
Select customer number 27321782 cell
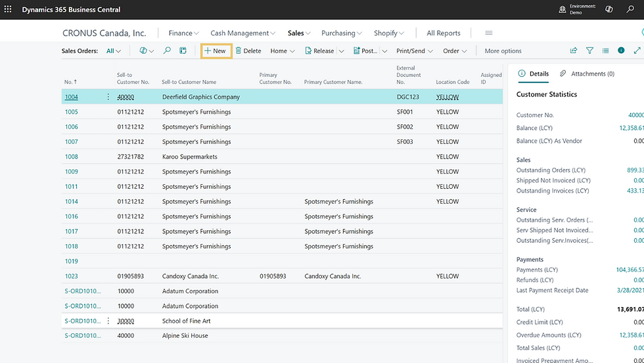tap(131, 157)
